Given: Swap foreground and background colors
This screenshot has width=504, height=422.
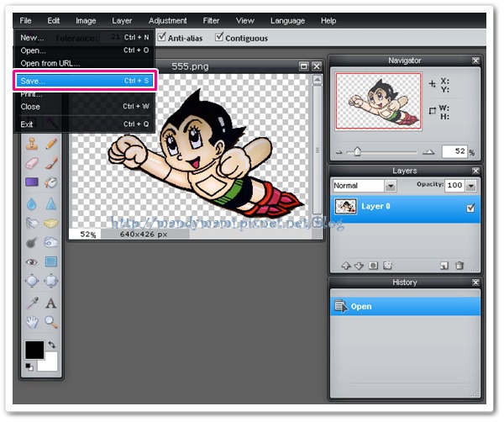Looking at the screenshot, I should 52,345.
